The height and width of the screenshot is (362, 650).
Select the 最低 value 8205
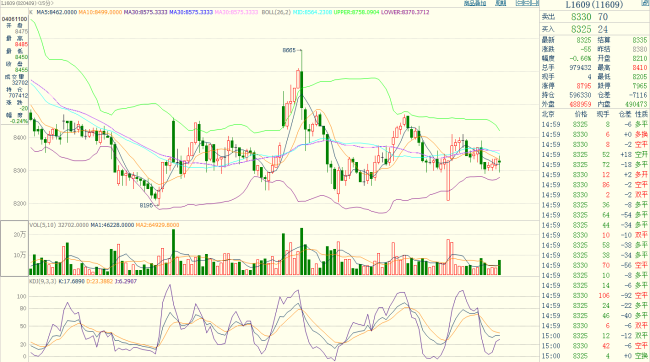click(640, 77)
